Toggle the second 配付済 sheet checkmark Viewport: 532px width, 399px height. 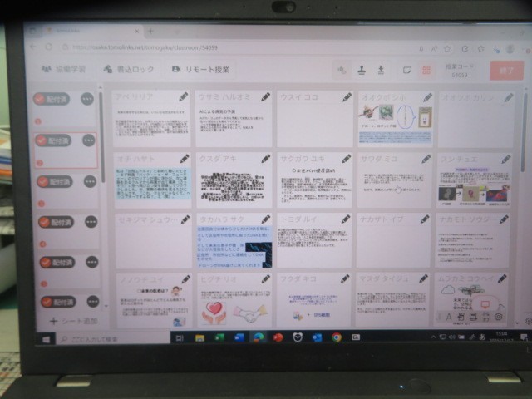coord(40,140)
